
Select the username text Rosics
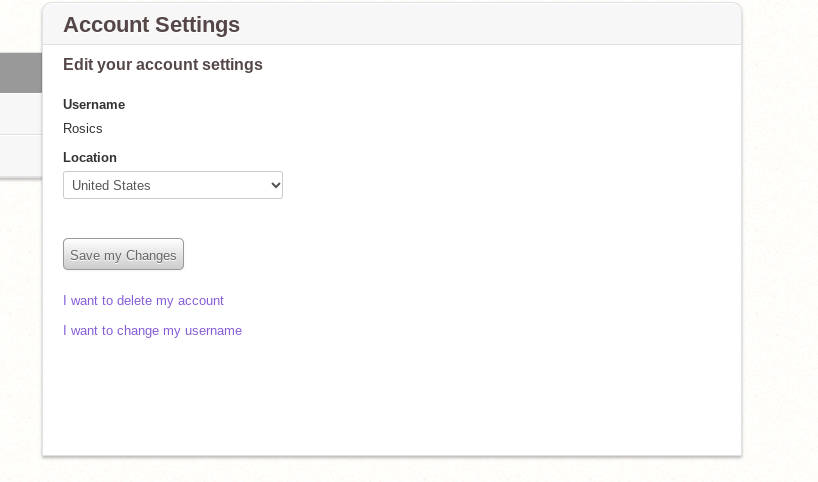click(x=82, y=128)
